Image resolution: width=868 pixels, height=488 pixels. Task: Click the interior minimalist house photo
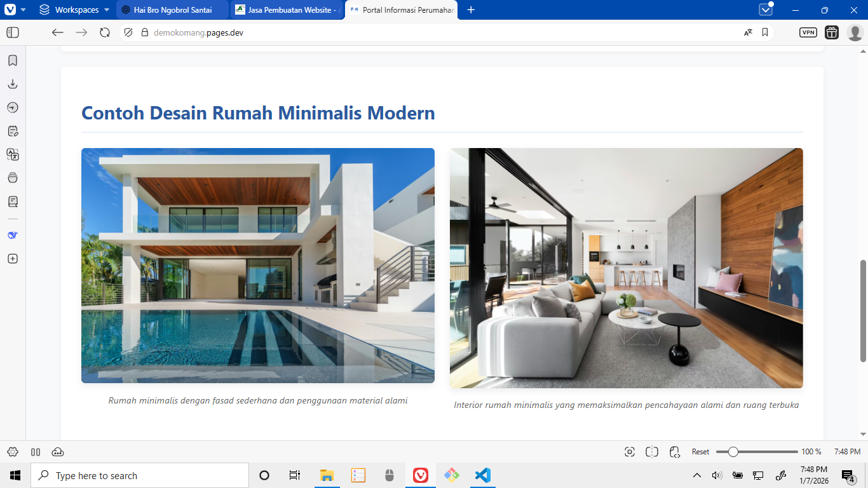(626, 267)
